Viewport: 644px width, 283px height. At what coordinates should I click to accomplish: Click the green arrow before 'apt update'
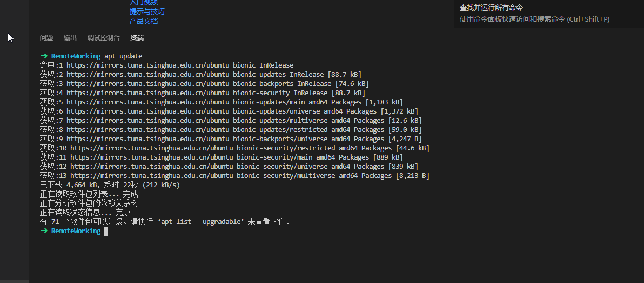pos(44,56)
